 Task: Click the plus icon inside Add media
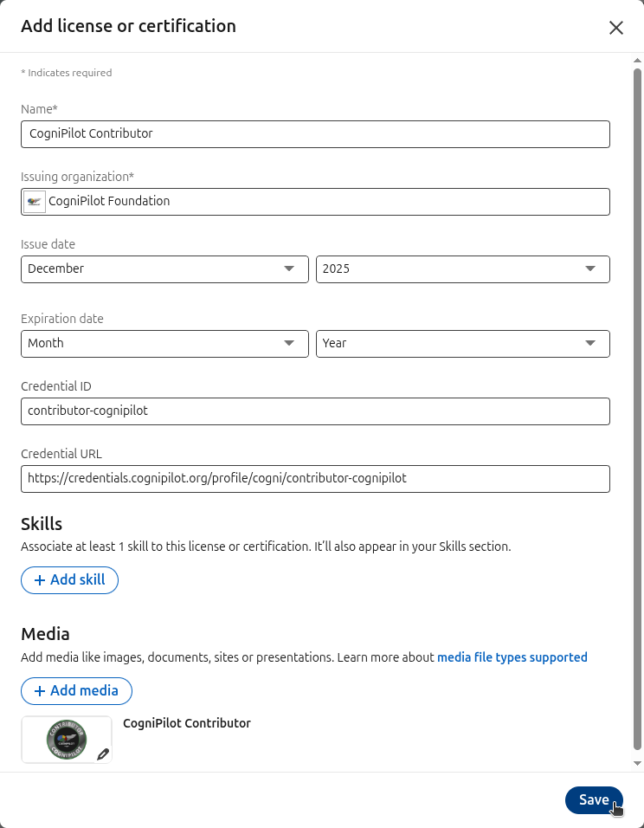(x=41, y=691)
